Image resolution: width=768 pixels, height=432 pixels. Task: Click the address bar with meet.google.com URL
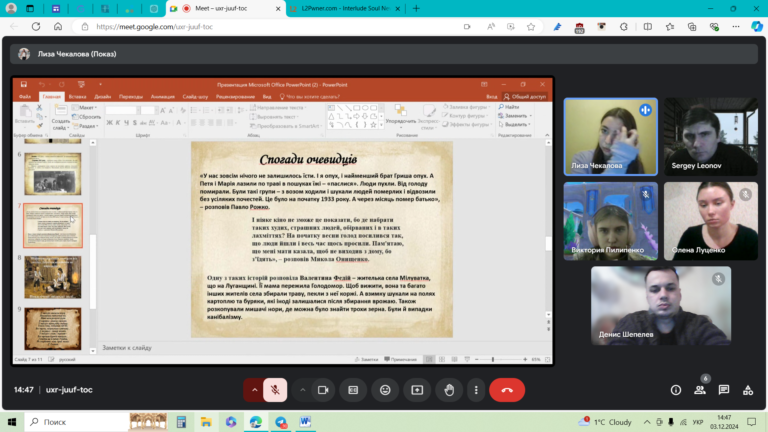click(155, 26)
